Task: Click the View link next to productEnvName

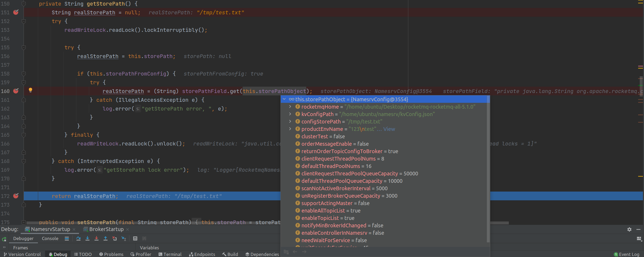Action: click(389, 129)
